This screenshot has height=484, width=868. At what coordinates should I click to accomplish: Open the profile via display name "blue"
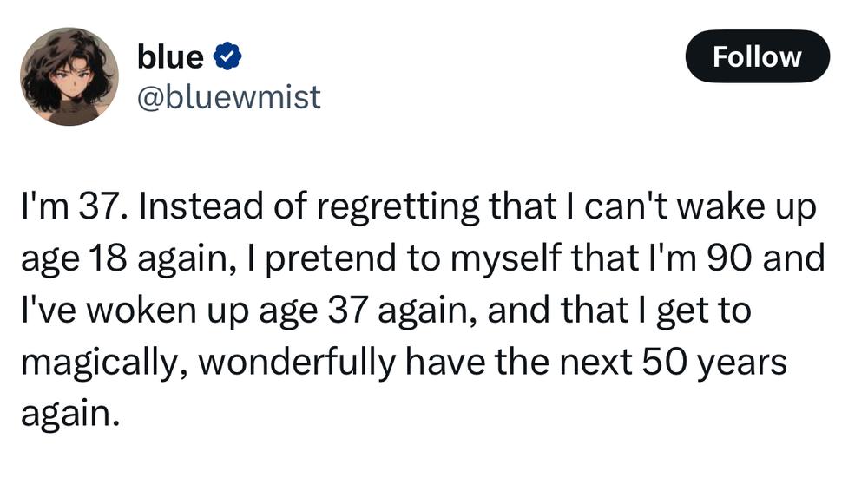[170, 56]
